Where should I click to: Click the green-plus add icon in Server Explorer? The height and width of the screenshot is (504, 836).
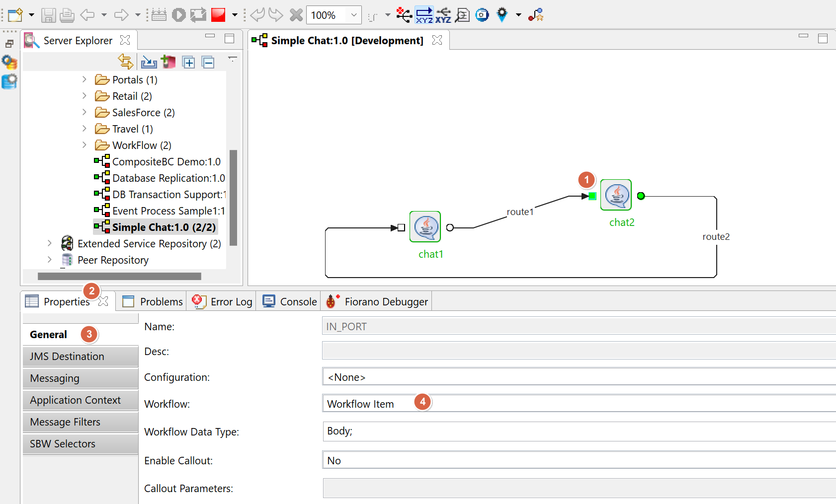168,62
